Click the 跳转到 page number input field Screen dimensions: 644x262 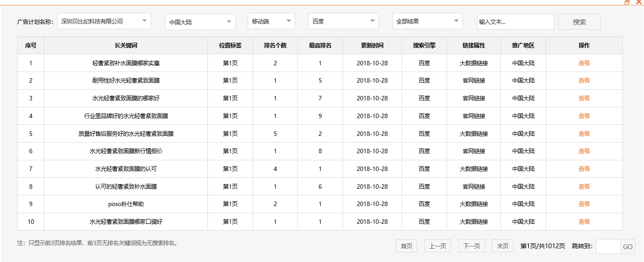point(608,246)
